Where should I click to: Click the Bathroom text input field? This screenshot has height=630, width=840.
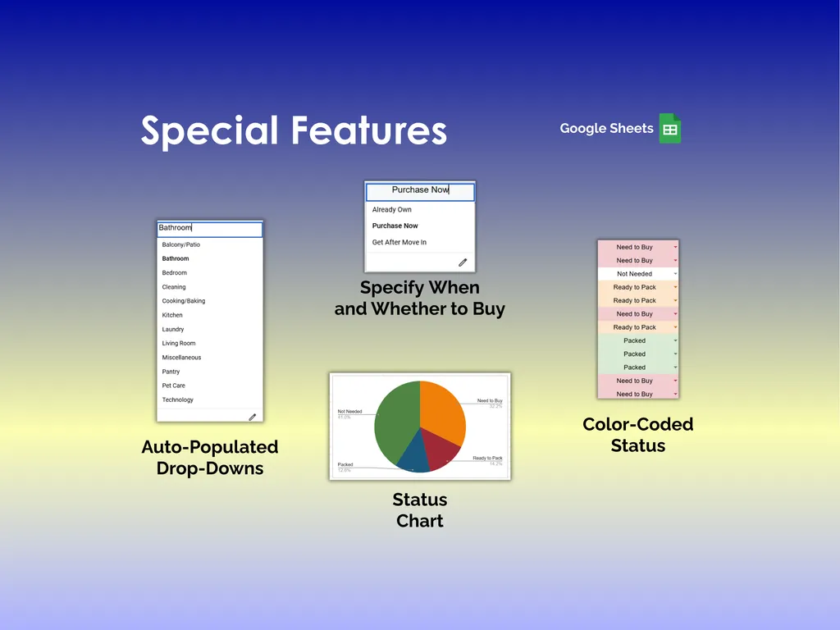(x=210, y=228)
